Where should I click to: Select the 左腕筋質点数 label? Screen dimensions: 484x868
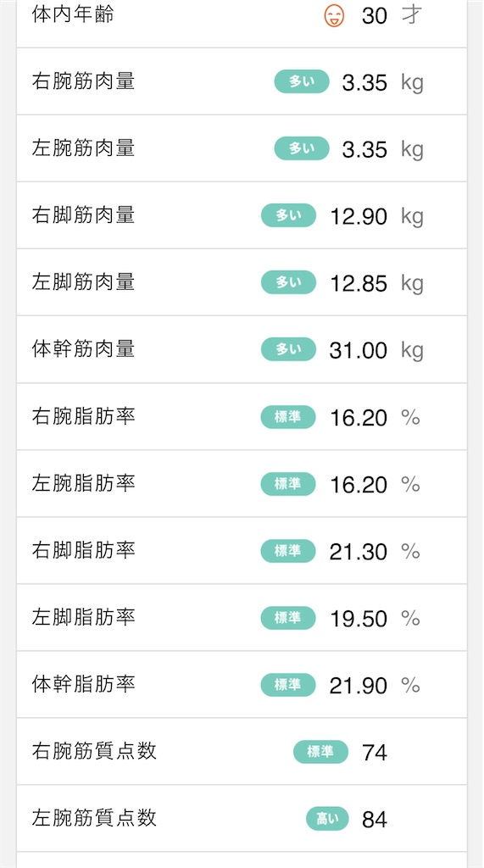[94, 818]
